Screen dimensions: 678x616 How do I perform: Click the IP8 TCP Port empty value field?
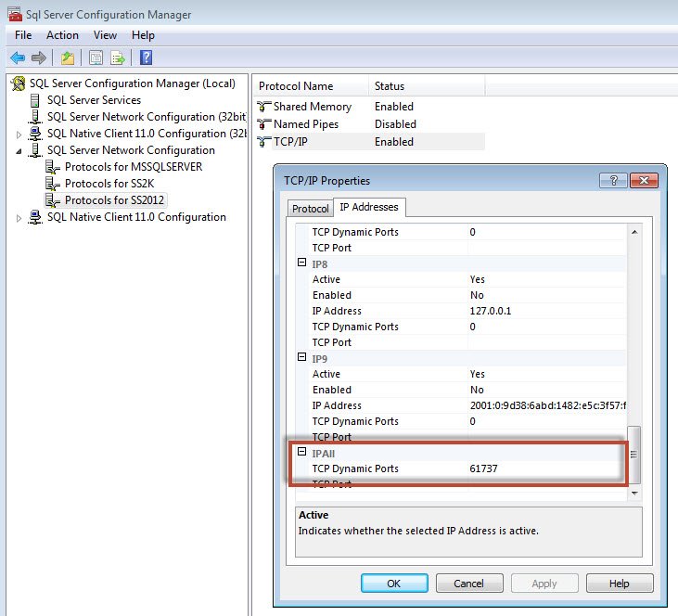click(546, 342)
